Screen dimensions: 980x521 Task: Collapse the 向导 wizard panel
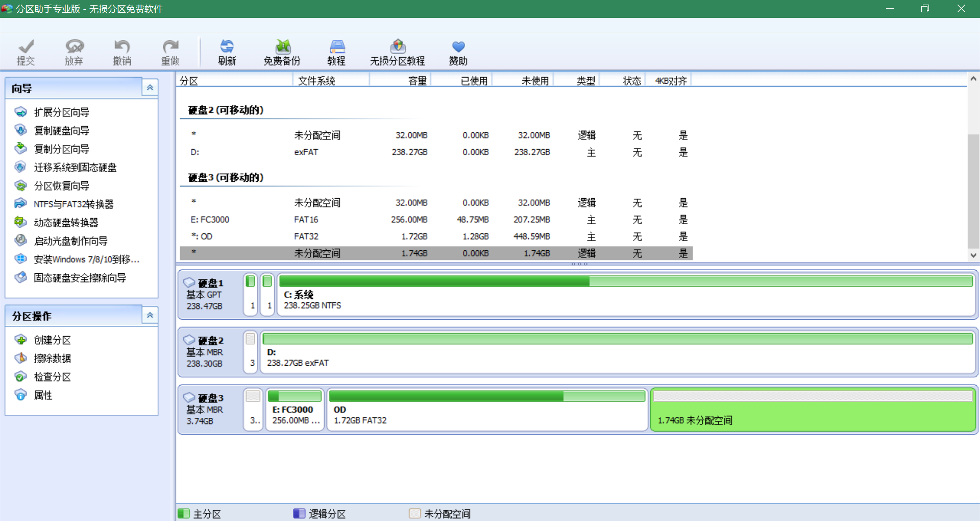pos(150,88)
